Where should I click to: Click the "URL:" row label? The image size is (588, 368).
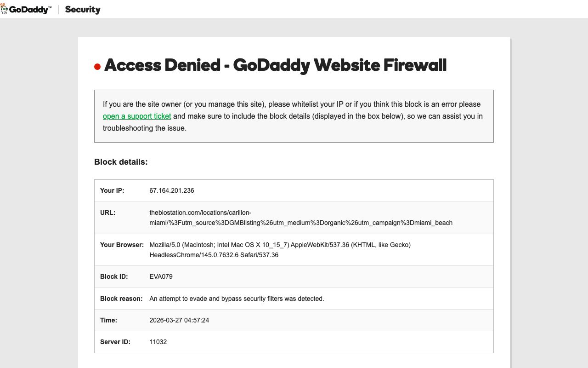(107, 213)
